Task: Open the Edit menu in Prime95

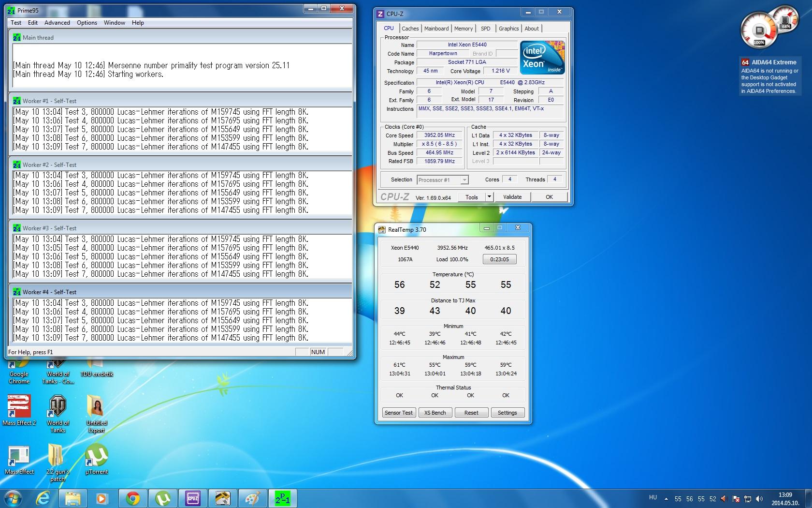Action: tap(33, 23)
